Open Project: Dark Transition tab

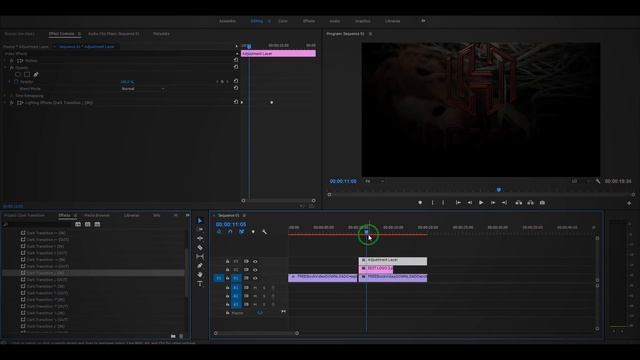[x=24, y=215]
